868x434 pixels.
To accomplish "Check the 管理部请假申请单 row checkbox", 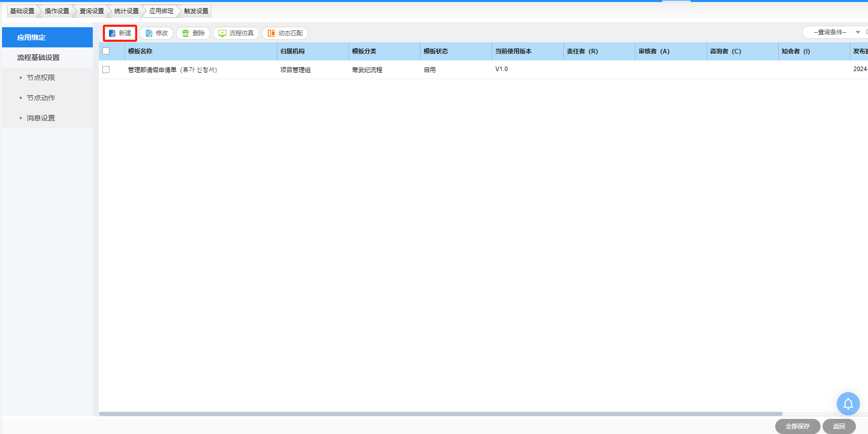I will coord(106,70).
